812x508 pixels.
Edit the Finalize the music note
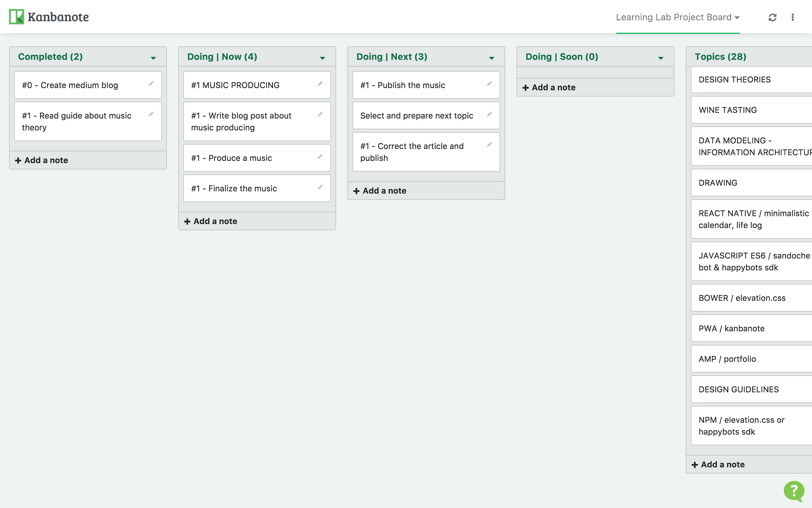[320, 187]
